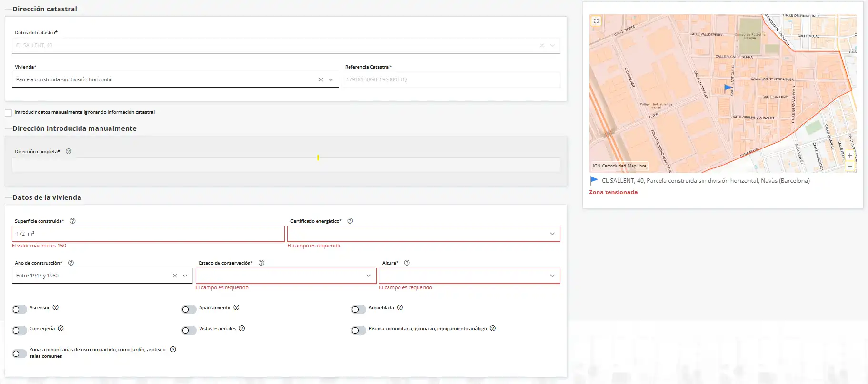
Task: Click the Zona tensionada label
Action: (x=613, y=192)
